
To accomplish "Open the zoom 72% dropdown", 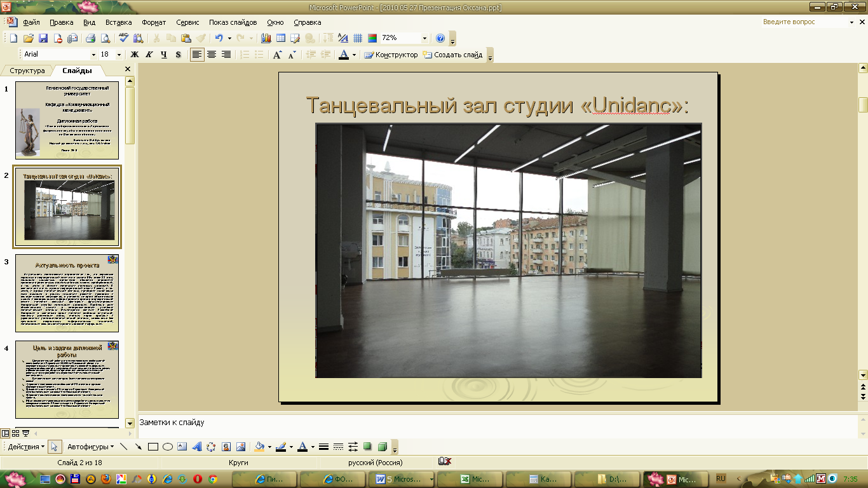I will coord(424,38).
